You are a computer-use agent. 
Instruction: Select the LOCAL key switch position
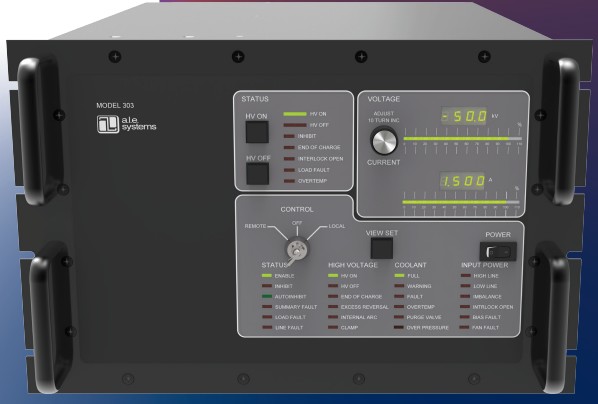click(x=337, y=226)
